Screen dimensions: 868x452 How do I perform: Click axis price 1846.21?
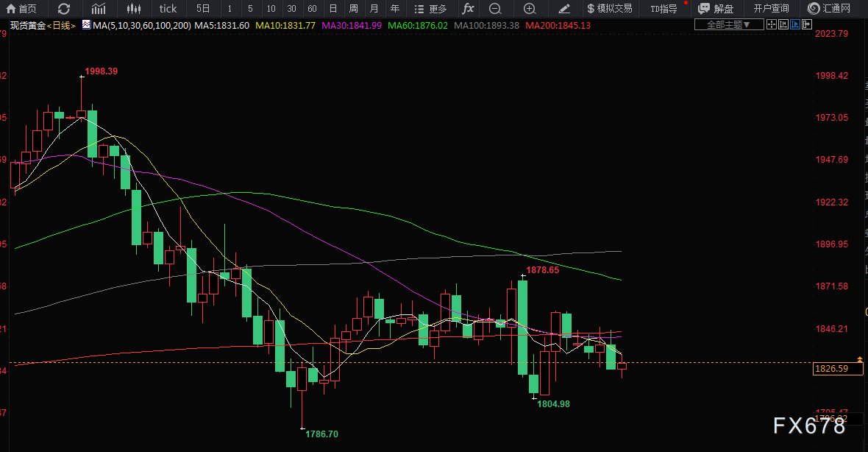(831, 328)
